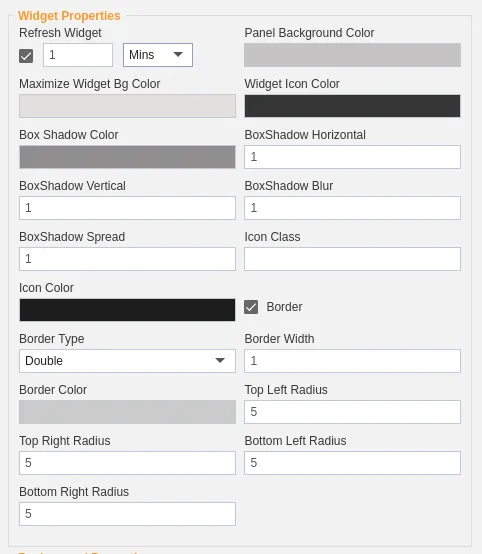Click into the BoxShadow Blur field

pyautogui.click(x=352, y=208)
